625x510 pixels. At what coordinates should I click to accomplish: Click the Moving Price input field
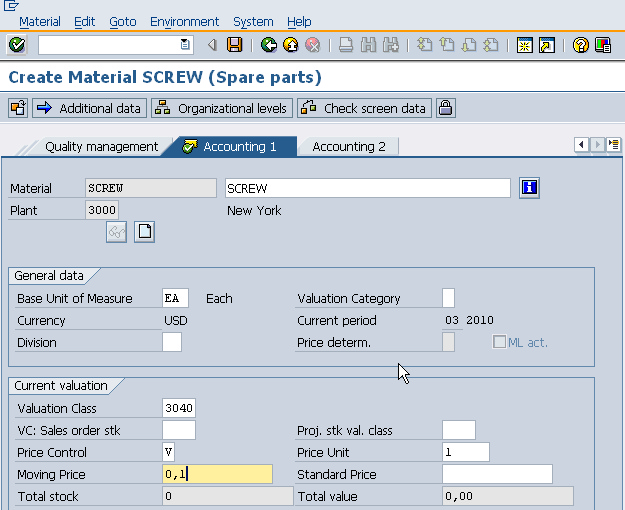(x=217, y=474)
